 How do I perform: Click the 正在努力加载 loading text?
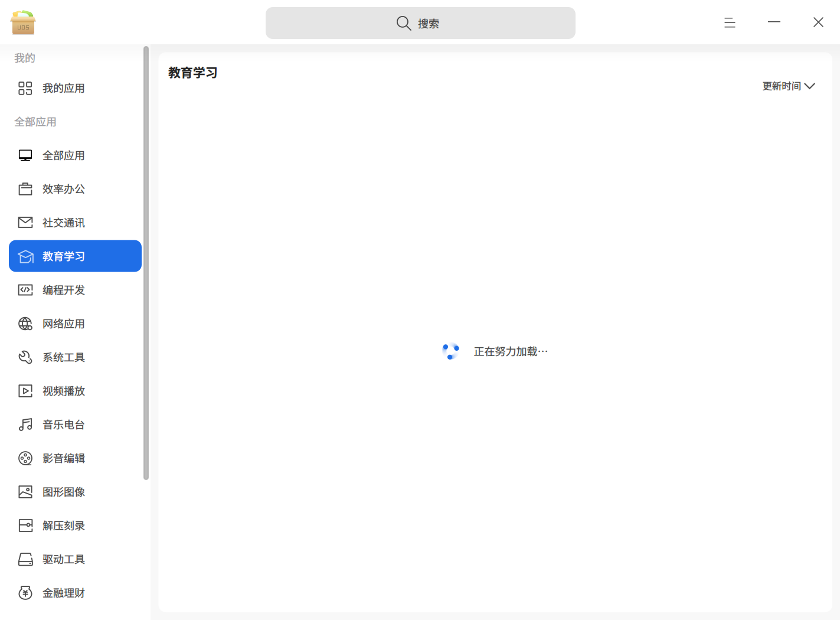click(x=511, y=352)
